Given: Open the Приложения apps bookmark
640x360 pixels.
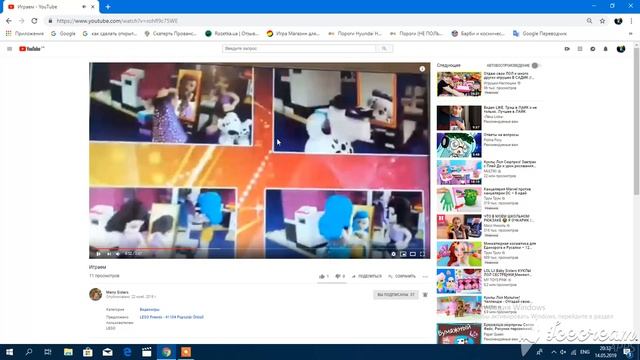Looking at the screenshot, I should (x=25, y=34).
